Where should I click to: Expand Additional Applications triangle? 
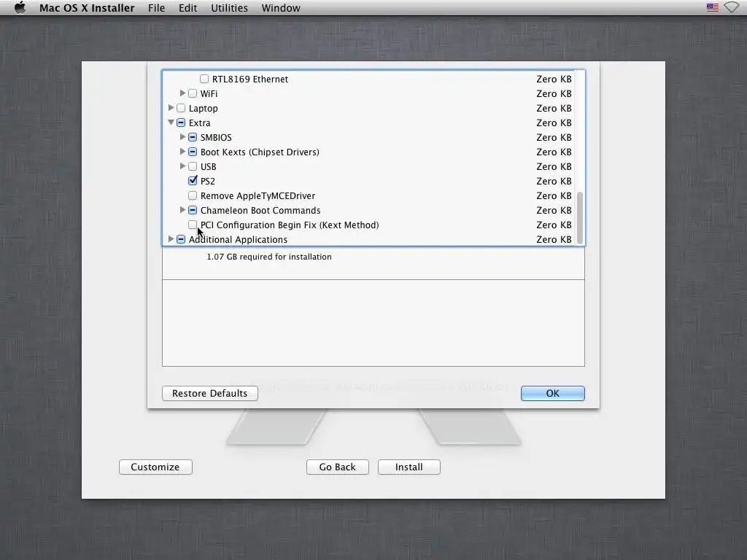(x=171, y=239)
